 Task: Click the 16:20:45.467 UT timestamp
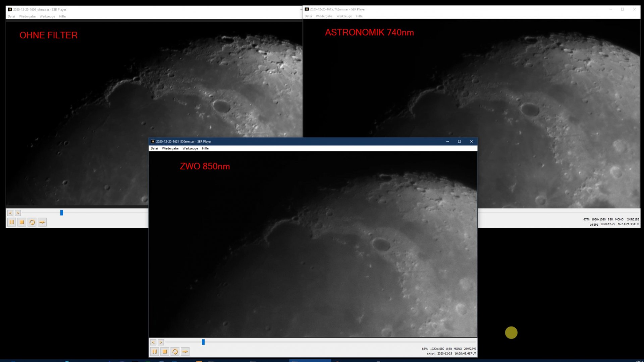[x=465, y=354]
